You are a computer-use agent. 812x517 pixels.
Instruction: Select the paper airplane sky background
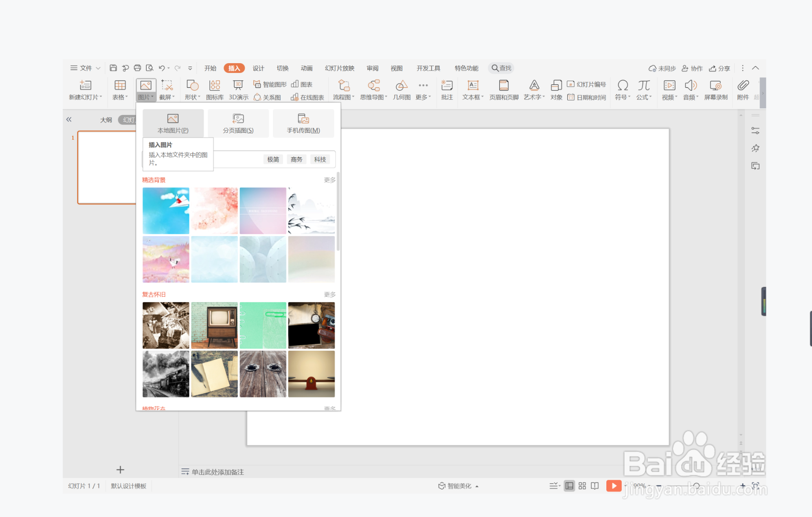tap(166, 210)
